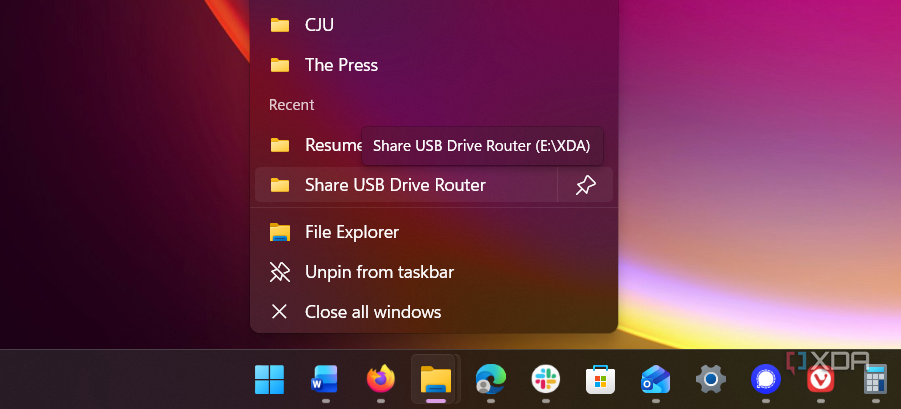The height and width of the screenshot is (409, 901).
Task: Open the Signal messenger taskbar icon
Action: point(766,380)
